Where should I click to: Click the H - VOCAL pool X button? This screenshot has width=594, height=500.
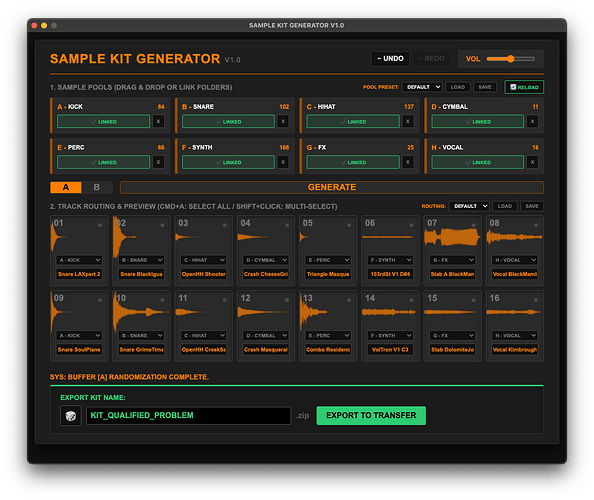[532, 162]
